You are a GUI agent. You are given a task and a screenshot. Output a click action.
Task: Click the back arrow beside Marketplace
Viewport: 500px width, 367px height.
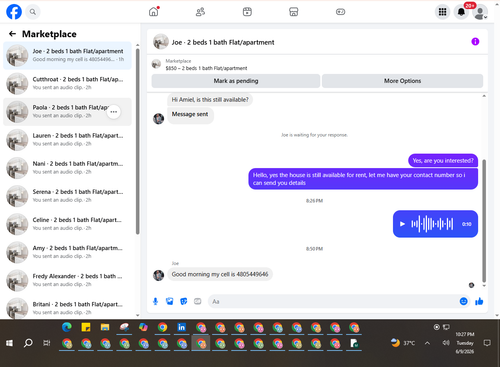point(12,34)
